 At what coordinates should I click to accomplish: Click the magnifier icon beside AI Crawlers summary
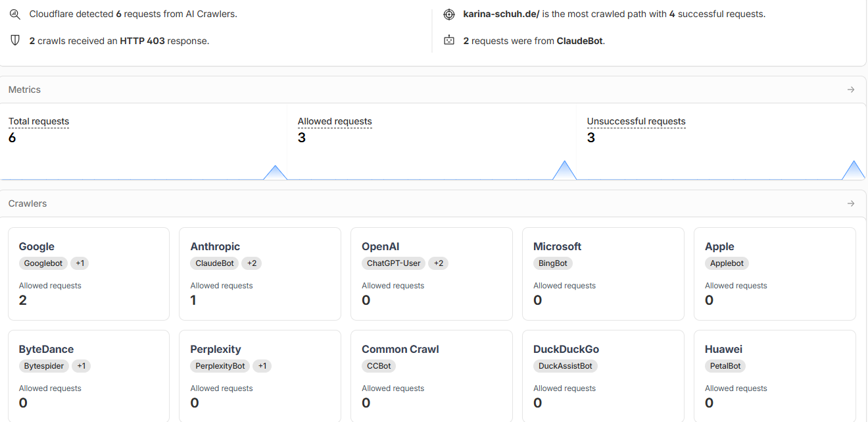point(14,14)
